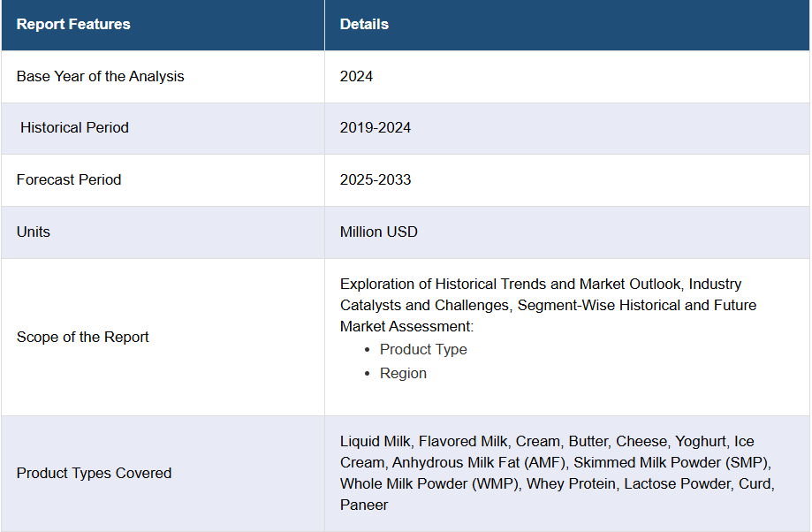This screenshot has height=532, width=812.
Task: Select the Units row label
Action: point(34,232)
